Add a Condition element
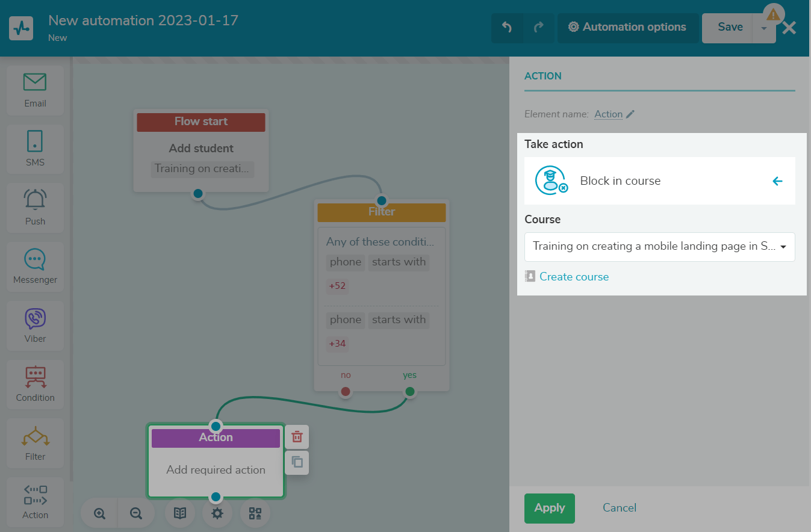 pos(35,384)
